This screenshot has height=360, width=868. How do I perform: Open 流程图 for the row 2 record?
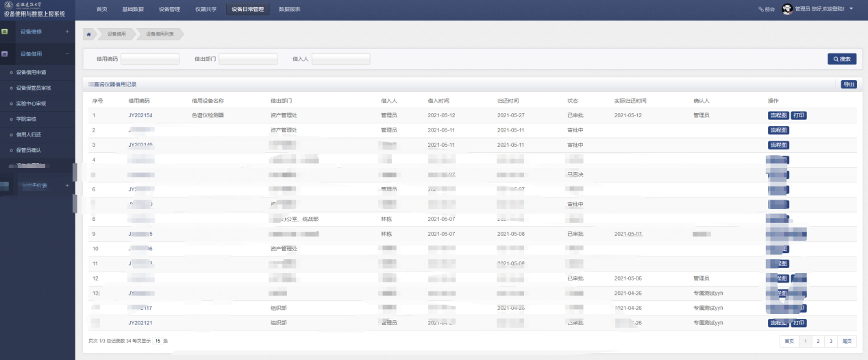[x=778, y=130]
